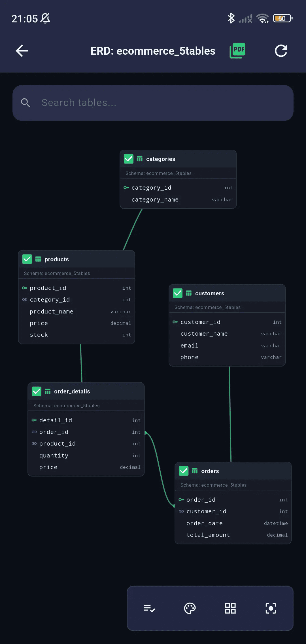Click the order_id primary key icon in orders
Screen dimensions: 306x644
tap(181, 499)
